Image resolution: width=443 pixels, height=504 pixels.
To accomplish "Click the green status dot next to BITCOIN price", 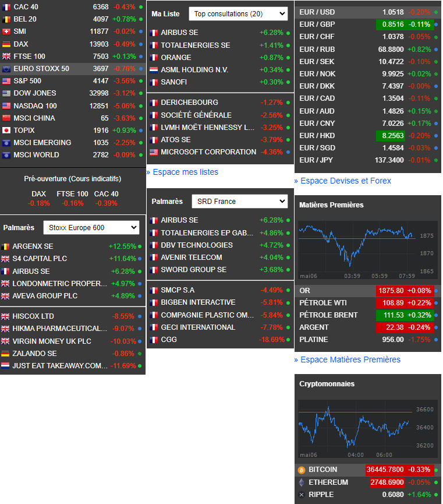I will [436, 470].
